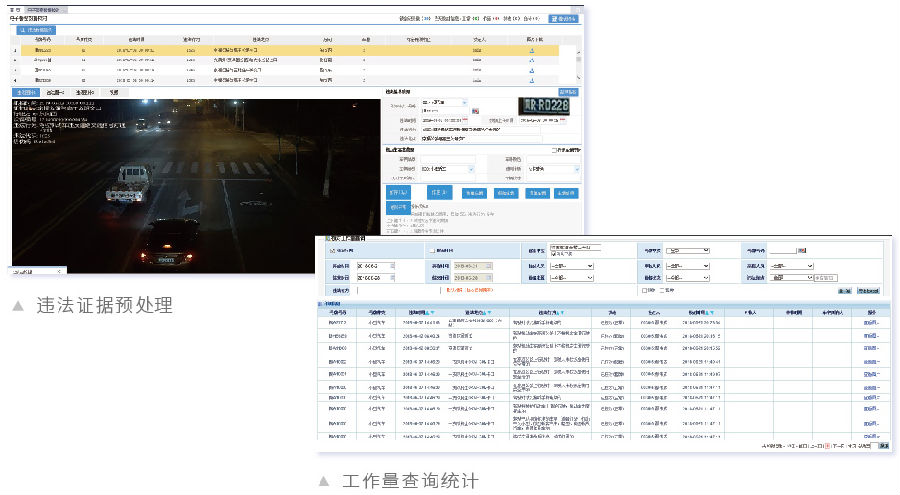Toggle checkbox in the vehicle info section header
The image size is (900, 495).
[x=554, y=150]
